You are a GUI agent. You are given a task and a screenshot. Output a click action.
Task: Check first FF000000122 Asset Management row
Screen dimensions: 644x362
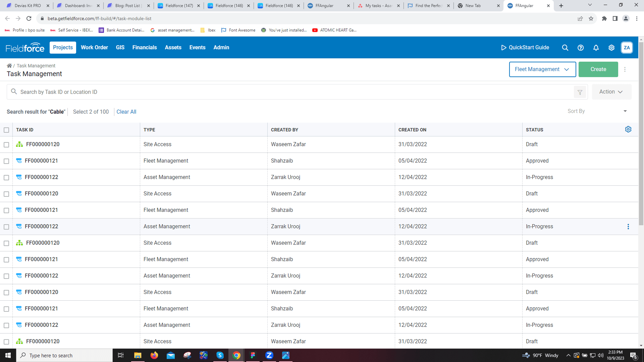pos(6,178)
